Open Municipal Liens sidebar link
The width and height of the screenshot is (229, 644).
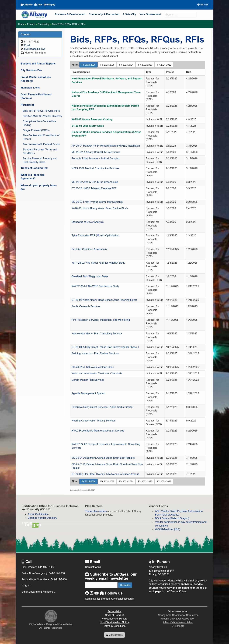(x=30, y=88)
